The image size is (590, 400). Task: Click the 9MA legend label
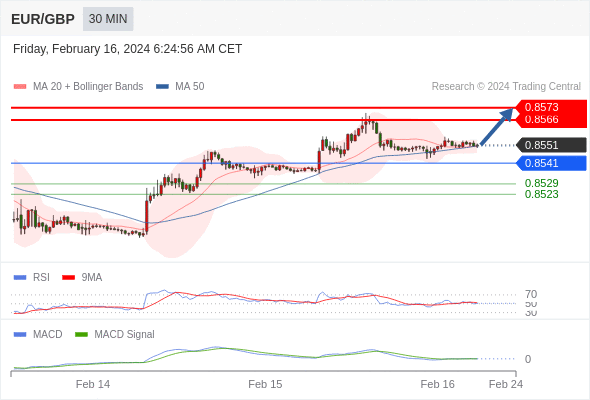92,278
